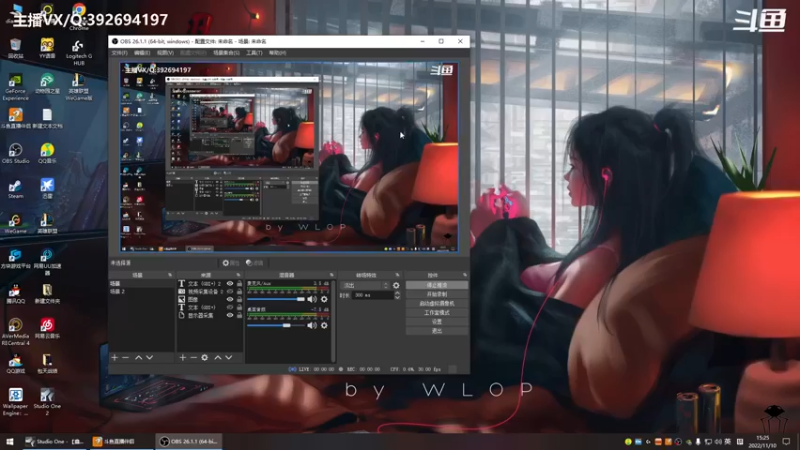
Task: Switch to Studio One in the taskbar
Action: tap(54, 441)
